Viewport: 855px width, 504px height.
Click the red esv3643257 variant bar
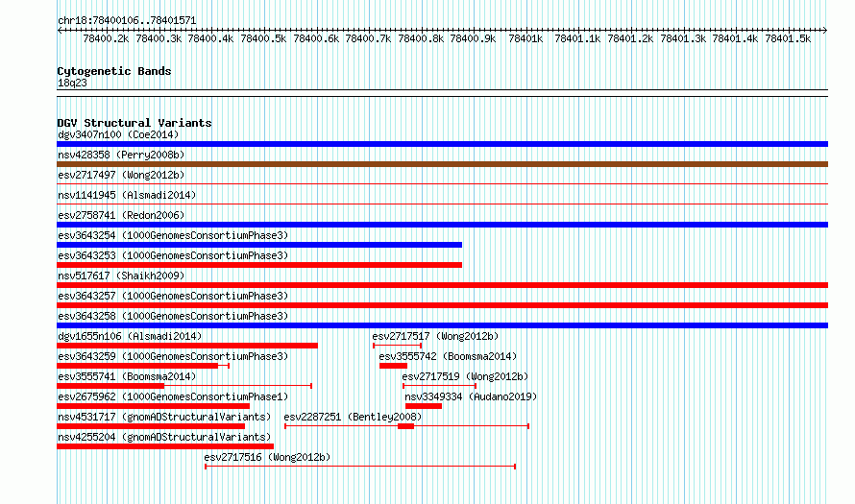point(442,305)
